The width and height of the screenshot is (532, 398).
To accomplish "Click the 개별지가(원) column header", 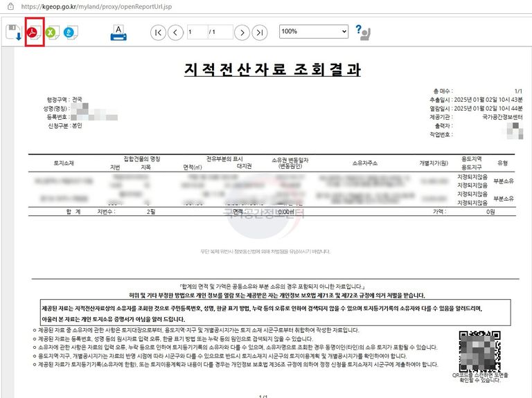I will pos(434,163).
